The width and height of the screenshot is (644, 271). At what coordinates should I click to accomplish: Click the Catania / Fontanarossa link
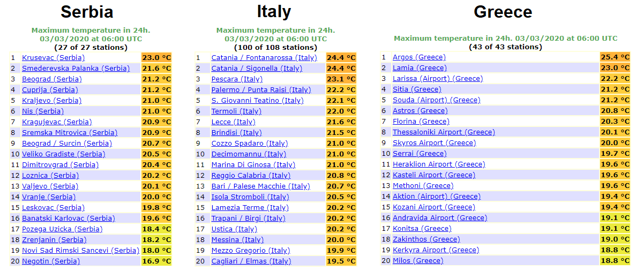(264, 57)
